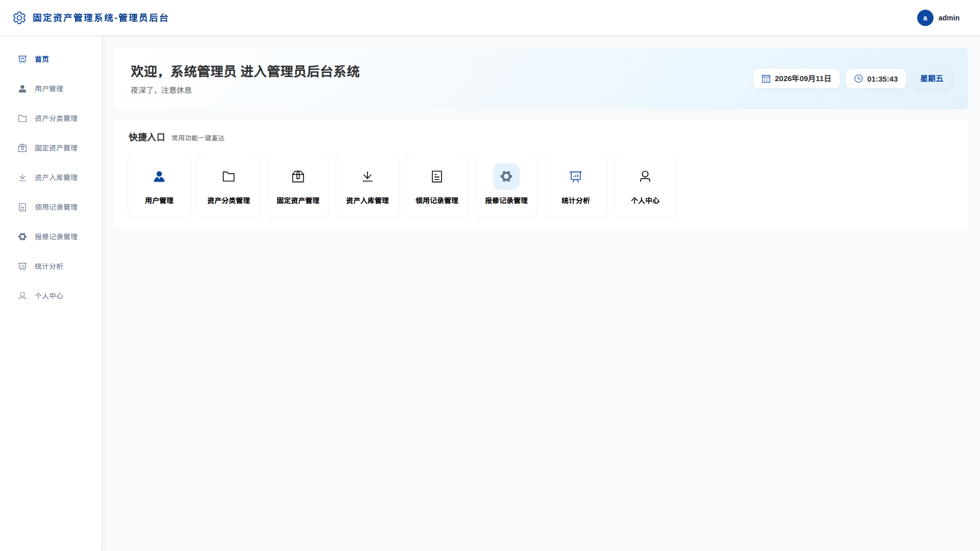Click the 固定资产管理 quick-entry card label
This screenshot has height=551, width=980.
[x=298, y=201]
